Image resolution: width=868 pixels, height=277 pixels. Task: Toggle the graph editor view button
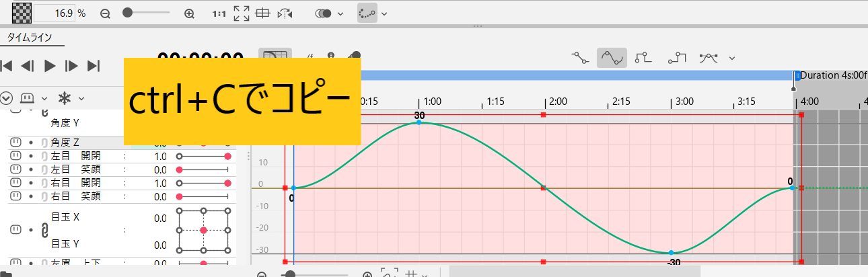point(275,58)
